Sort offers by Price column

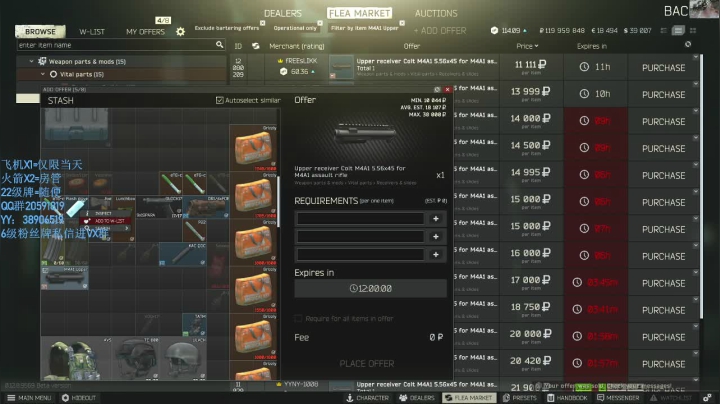(527, 46)
